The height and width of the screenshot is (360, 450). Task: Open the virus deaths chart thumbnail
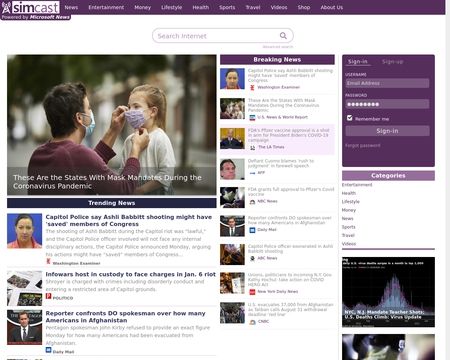pyautogui.click(x=388, y=292)
